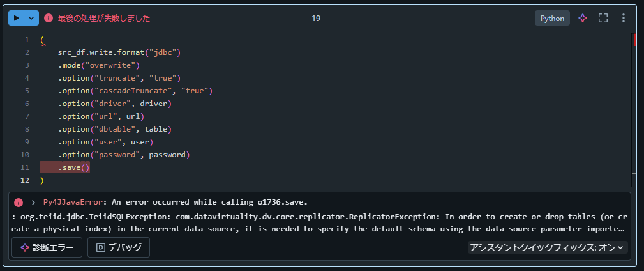Place cursor on src_df.write.format line

coord(119,52)
